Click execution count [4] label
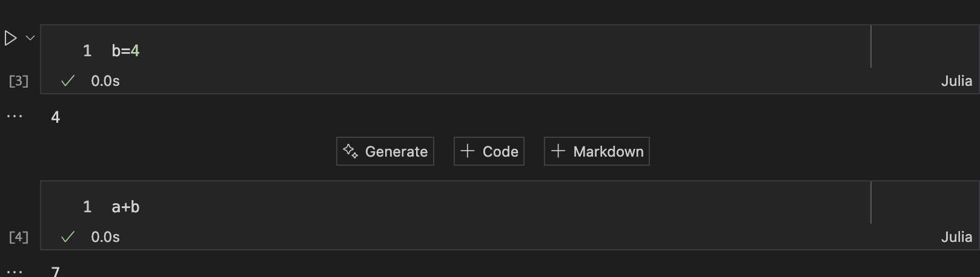This screenshot has width=980, height=277. pos(19,237)
